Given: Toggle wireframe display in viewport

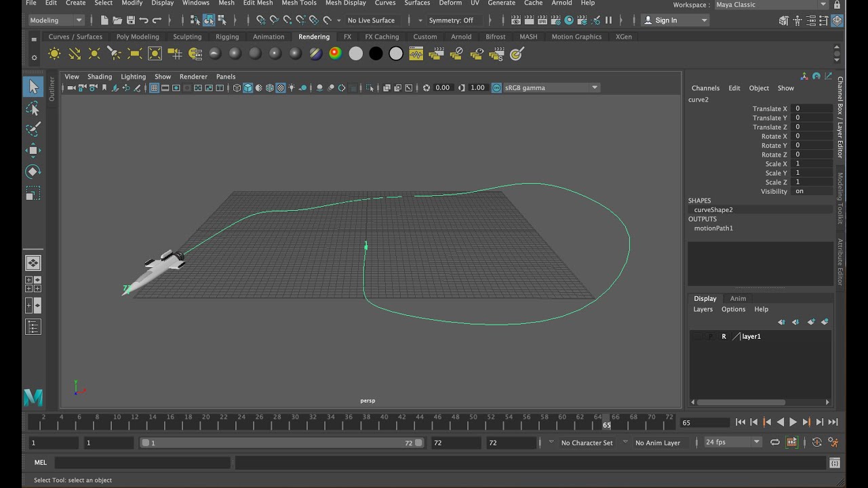Looking at the screenshot, I should pos(237,87).
